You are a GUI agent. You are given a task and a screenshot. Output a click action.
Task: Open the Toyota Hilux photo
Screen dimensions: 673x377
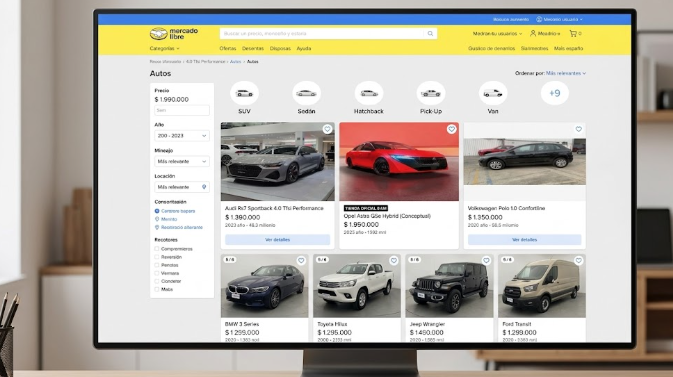(x=357, y=286)
